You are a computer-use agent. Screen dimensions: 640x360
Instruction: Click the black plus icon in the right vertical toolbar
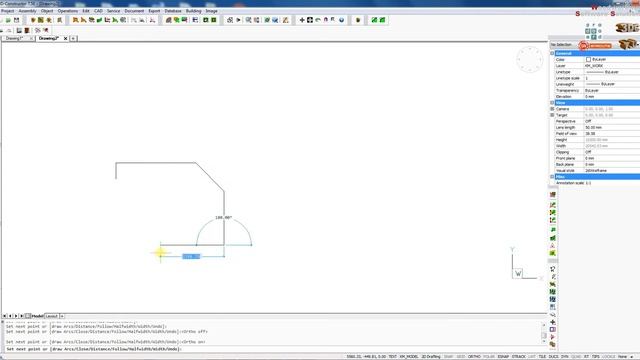coord(553,322)
